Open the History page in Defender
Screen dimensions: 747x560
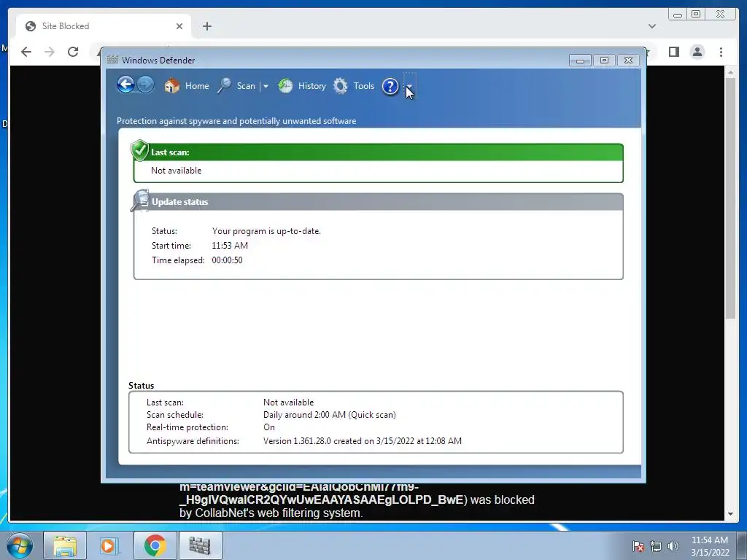[302, 86]
